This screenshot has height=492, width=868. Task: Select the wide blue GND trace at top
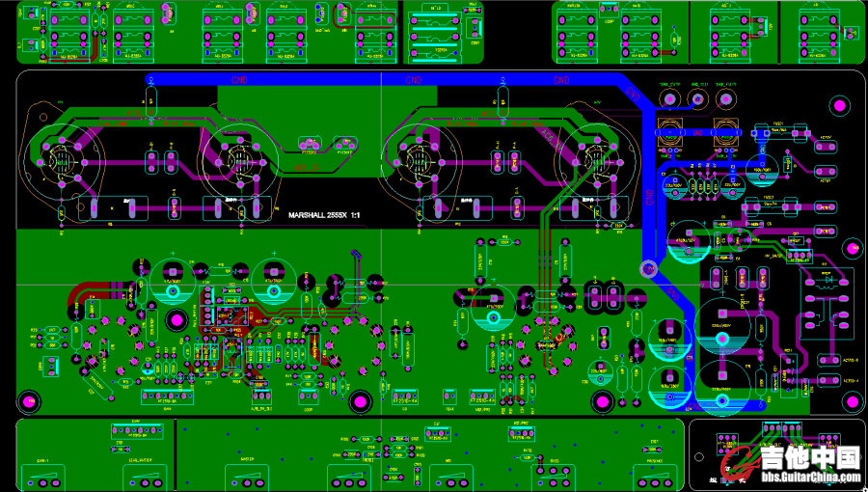tap(386, 81)
